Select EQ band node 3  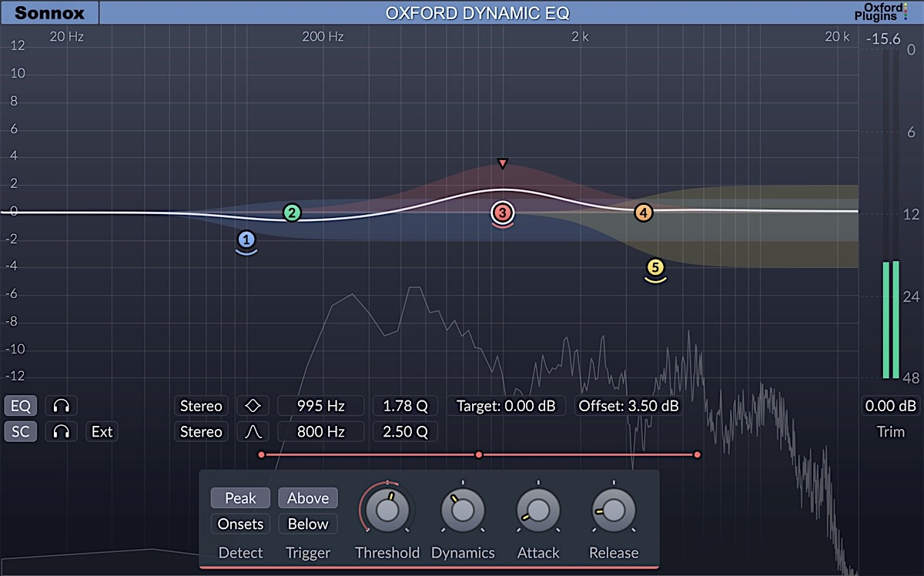click(502, 213)
